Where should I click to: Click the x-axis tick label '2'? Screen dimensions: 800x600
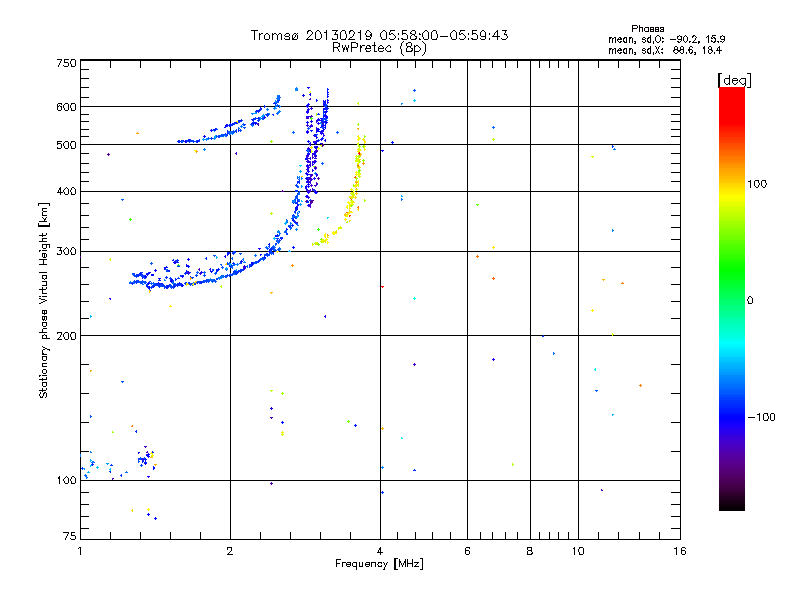(230, 551)
